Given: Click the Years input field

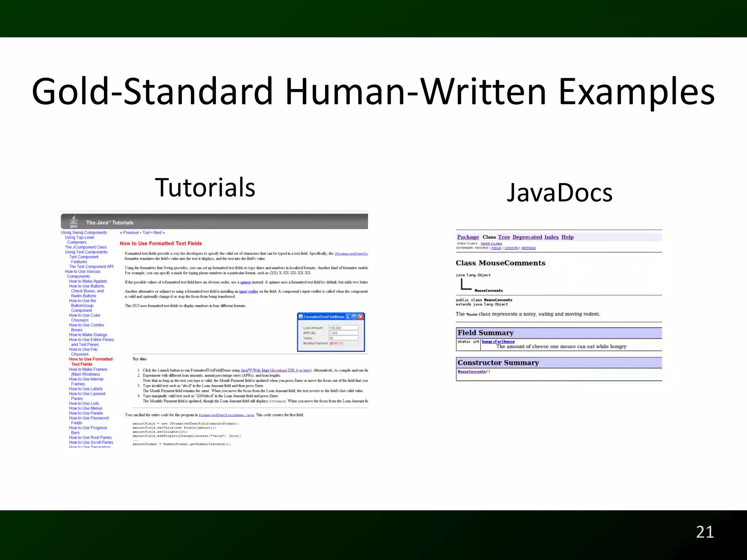Looking at the screenshot, I should coord(344,338).
